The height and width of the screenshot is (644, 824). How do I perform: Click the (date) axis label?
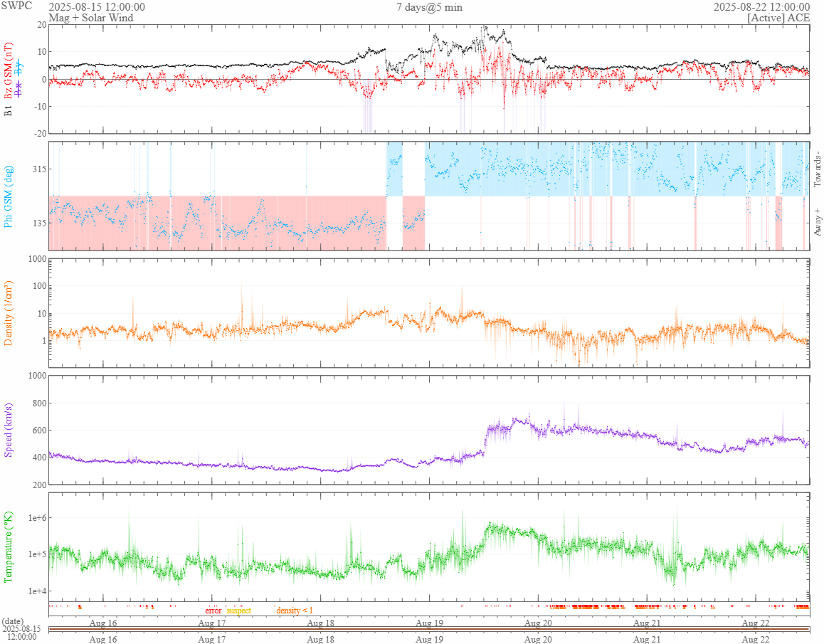[12, 621]
